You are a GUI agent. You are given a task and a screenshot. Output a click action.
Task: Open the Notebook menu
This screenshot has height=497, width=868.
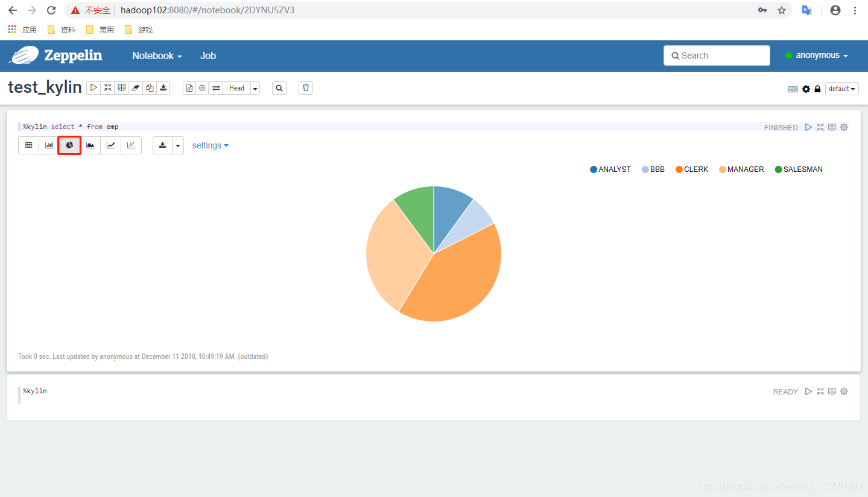(157, 55)
